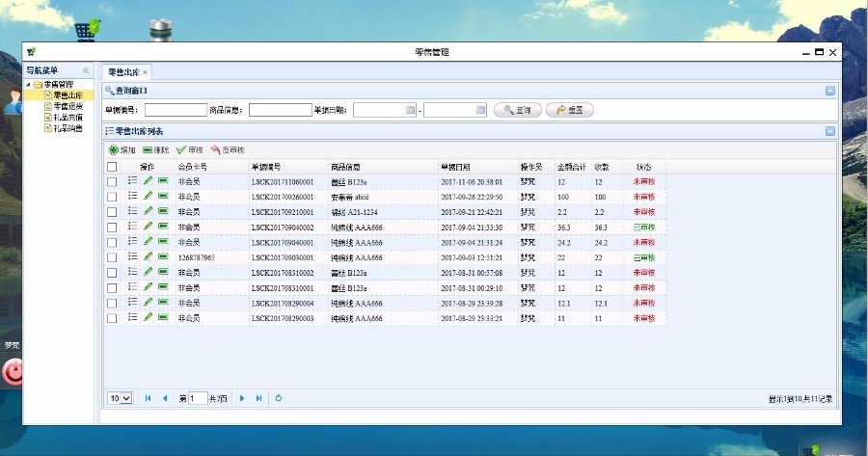Click the 查询 search button
The width and height of the screenshot is (868, 456).
[518, 110]
